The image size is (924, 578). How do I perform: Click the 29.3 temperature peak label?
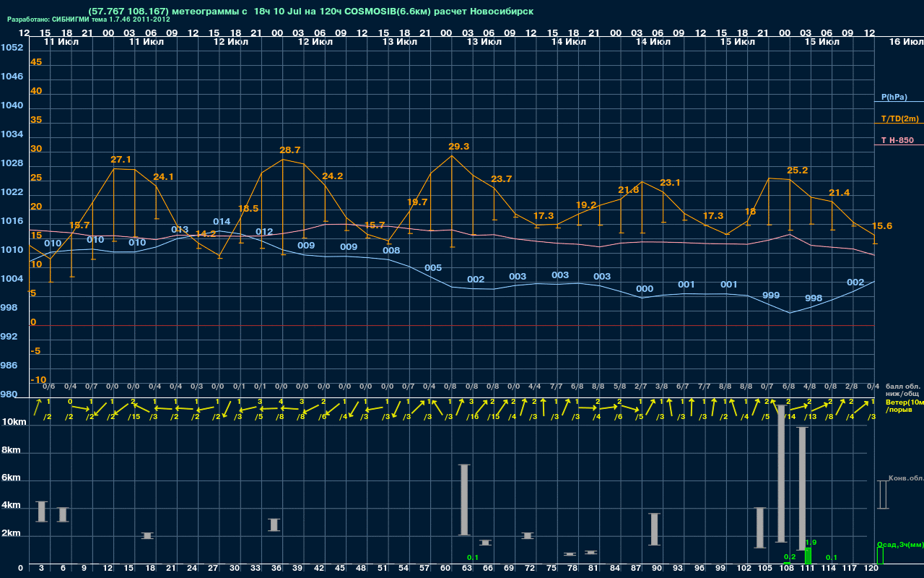coord(458,147)
